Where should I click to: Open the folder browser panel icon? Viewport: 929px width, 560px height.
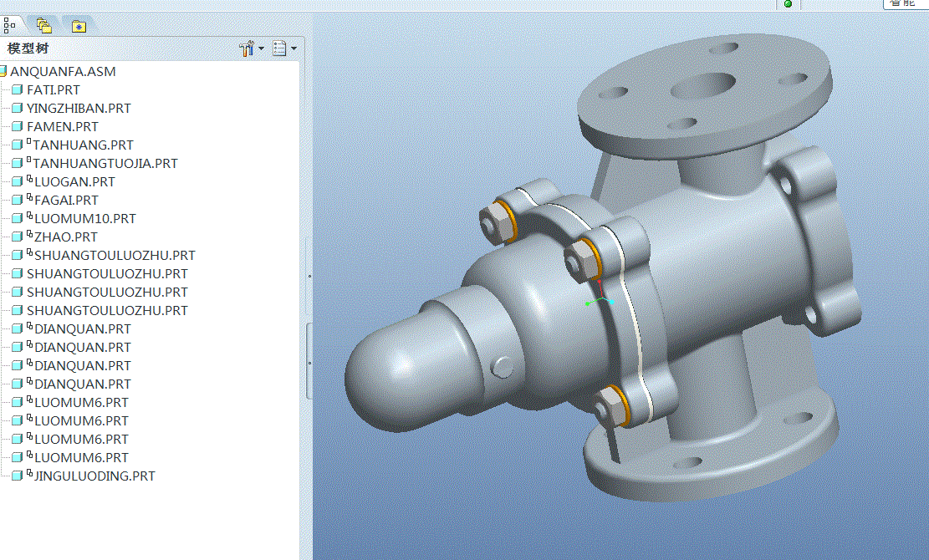click(43, 24)
